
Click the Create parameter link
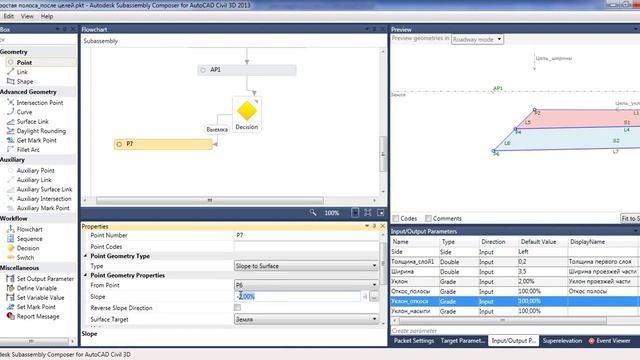pos(414,331)
